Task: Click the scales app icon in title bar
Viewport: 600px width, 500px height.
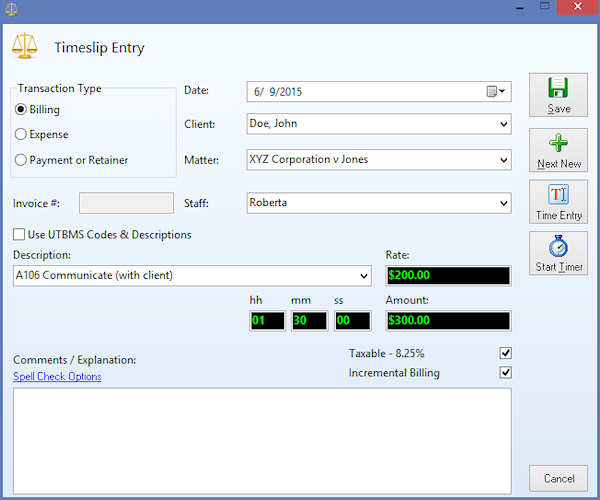Action: point(10,8)
